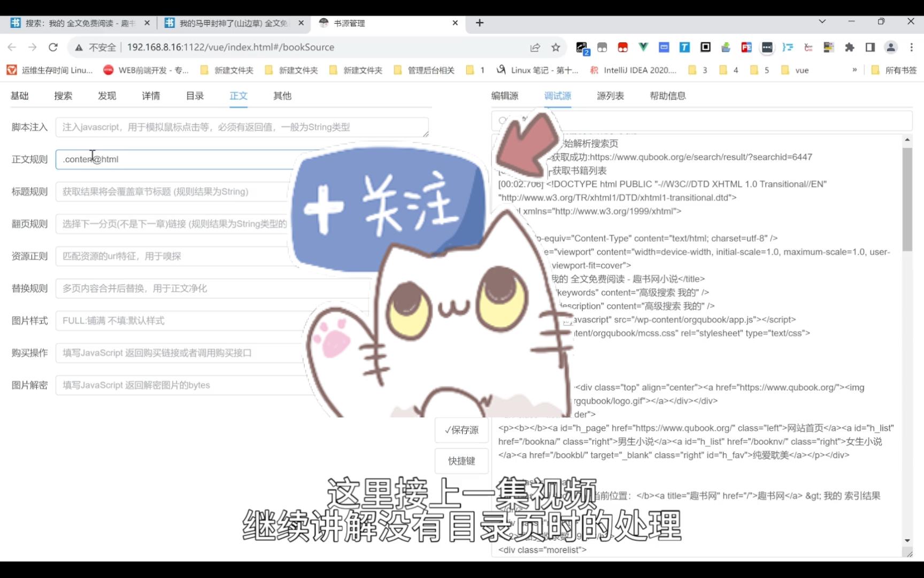Reload the current page
This screenshot has width=924, height=578.
pos(53,47)
